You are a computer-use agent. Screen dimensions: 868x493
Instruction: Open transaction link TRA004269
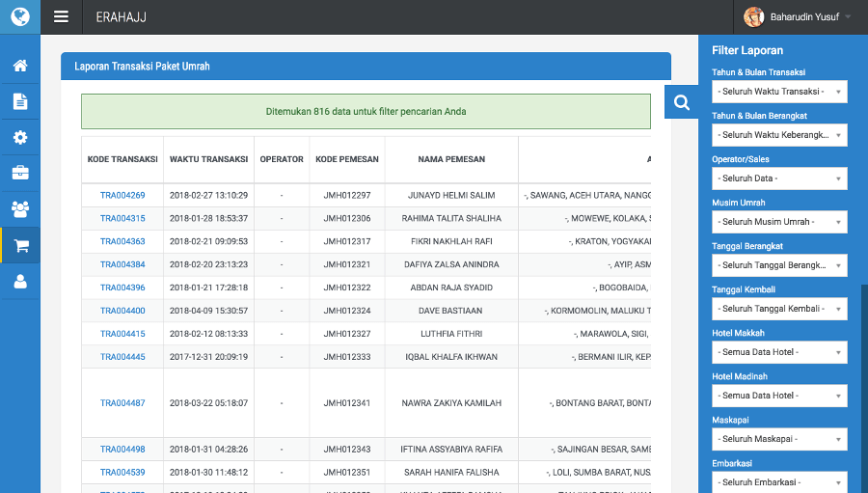122,195
